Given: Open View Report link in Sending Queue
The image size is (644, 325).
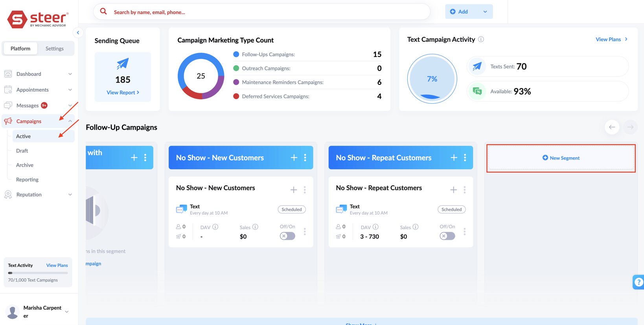Looking at the screenshot, I should [123, 92].
